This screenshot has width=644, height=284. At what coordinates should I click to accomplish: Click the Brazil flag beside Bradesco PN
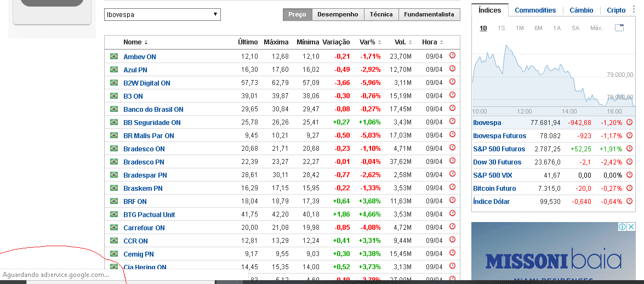pos(114,162)
